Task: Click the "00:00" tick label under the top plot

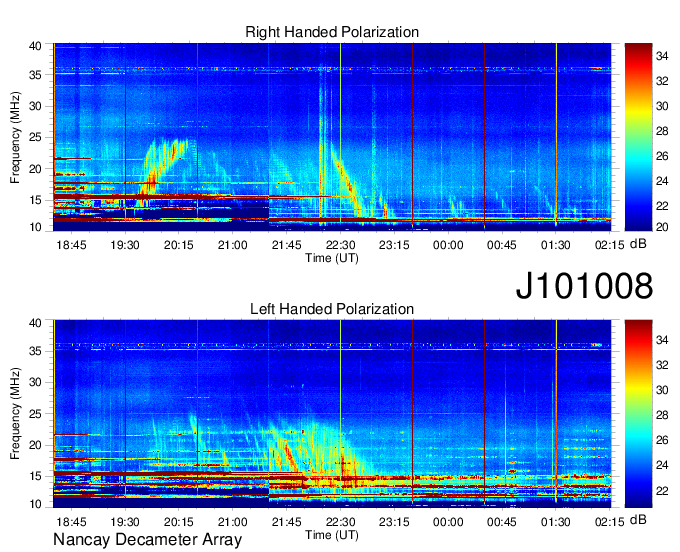Action: point(448,245)
